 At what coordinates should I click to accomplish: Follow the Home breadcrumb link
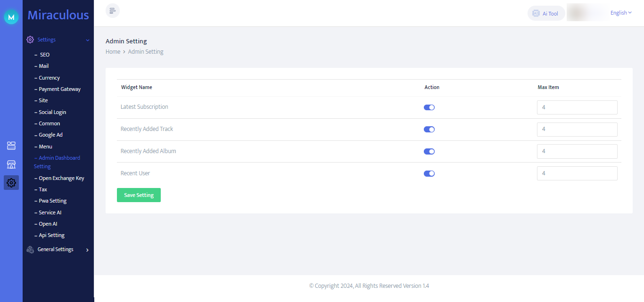tap(113, 52)
